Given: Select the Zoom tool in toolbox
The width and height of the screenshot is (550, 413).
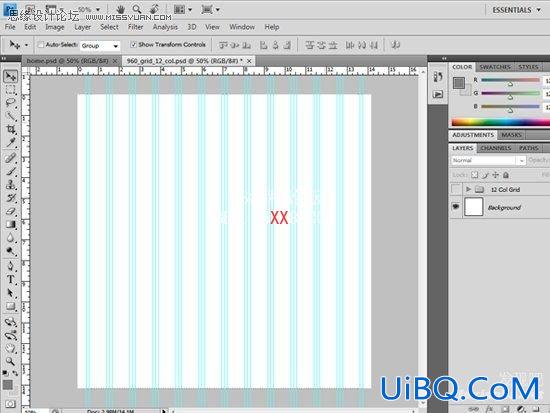Looking at the screenshot, I should [x=11, y=361].
